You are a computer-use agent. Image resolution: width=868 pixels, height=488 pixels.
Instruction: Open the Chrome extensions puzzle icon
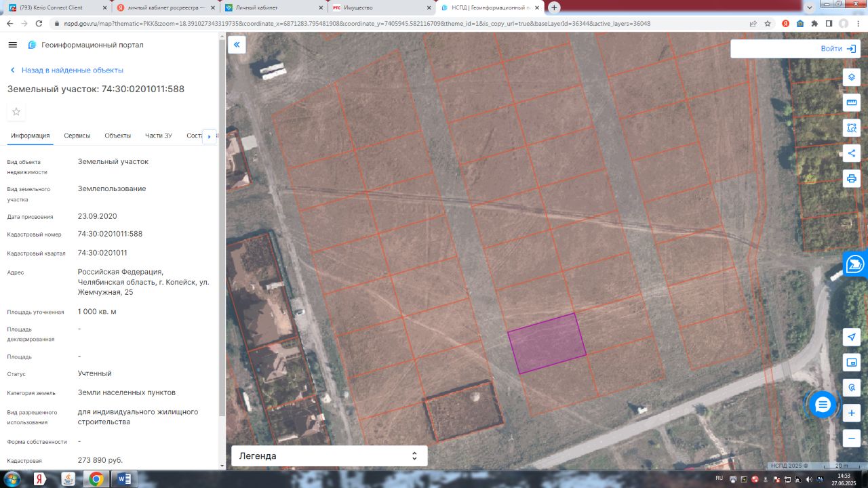pyautogui.click(x=814, y=23)
